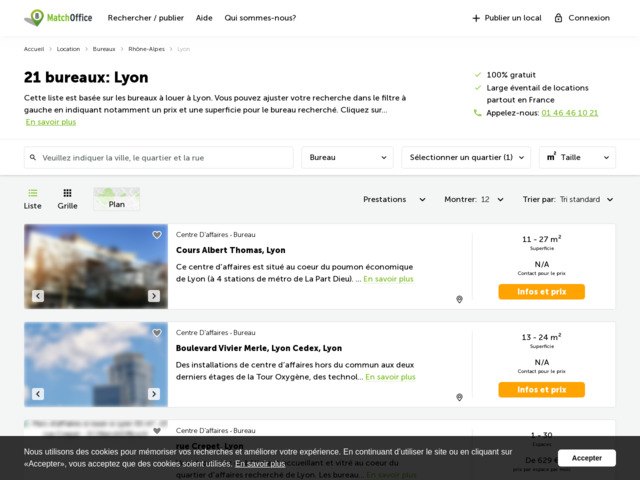The height and width of the screenshot is (480, 640).
Task: Favorite the Cours Albert Thomas listing
Action: [x=157, y=235]
